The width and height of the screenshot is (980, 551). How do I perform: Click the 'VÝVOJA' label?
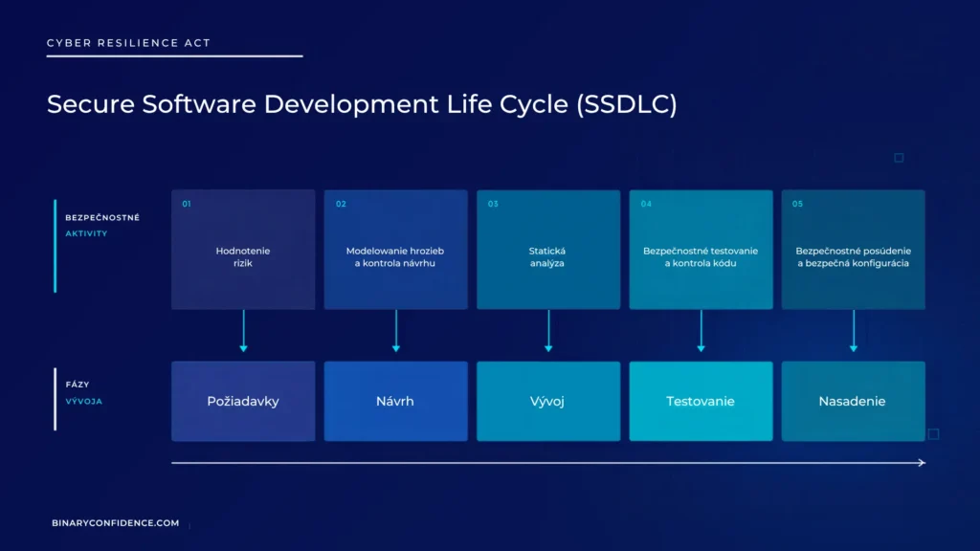pos(84,401)
